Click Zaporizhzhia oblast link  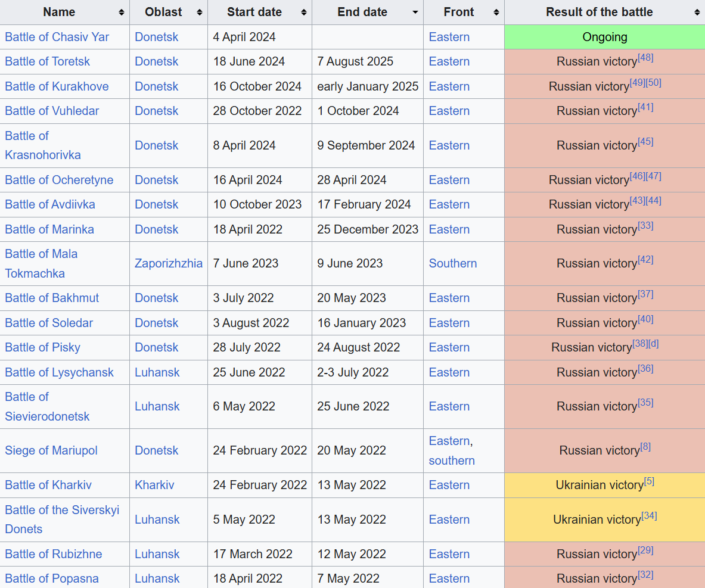[x=169, y=263]
